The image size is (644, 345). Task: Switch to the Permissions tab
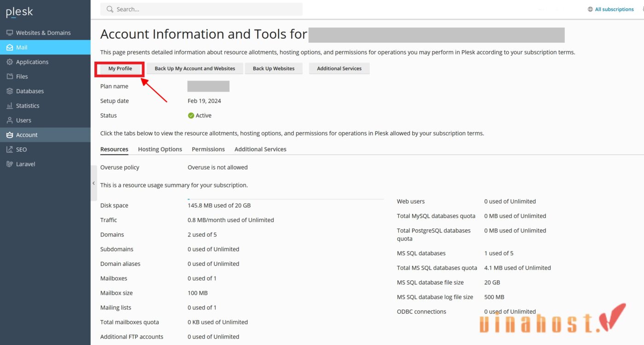[x=208, y=149]
